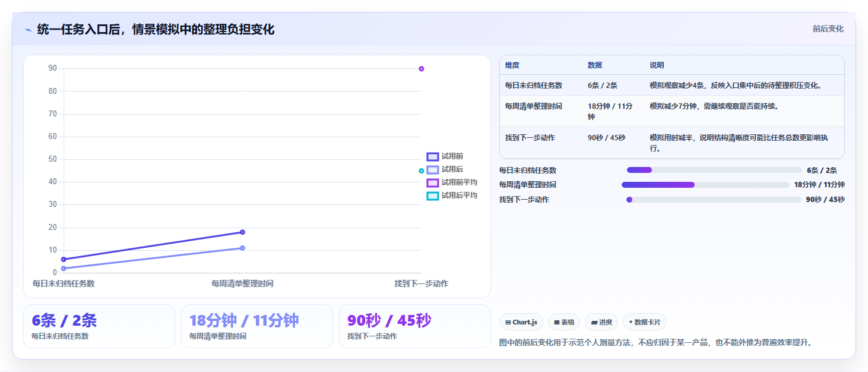Click note 模拟减少7分钟

714,106
